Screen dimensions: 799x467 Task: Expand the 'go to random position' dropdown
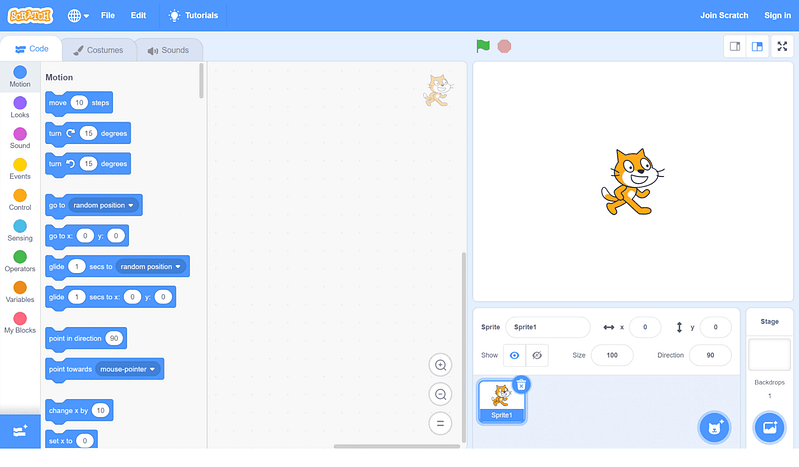tap(130, 205)
